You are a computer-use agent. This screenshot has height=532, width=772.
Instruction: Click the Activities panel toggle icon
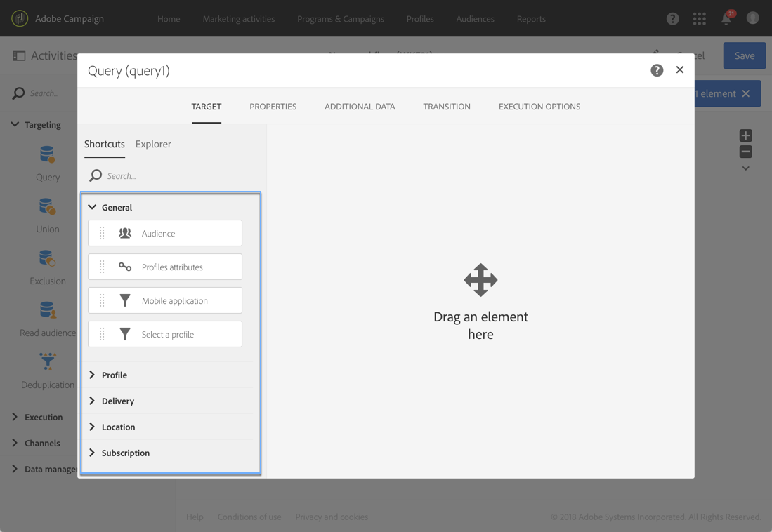click(19, 55)
